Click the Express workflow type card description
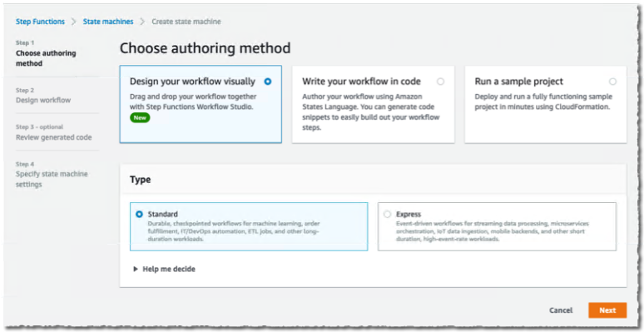The width and height of the screenshot is (644, 332). tap(493, 231)
